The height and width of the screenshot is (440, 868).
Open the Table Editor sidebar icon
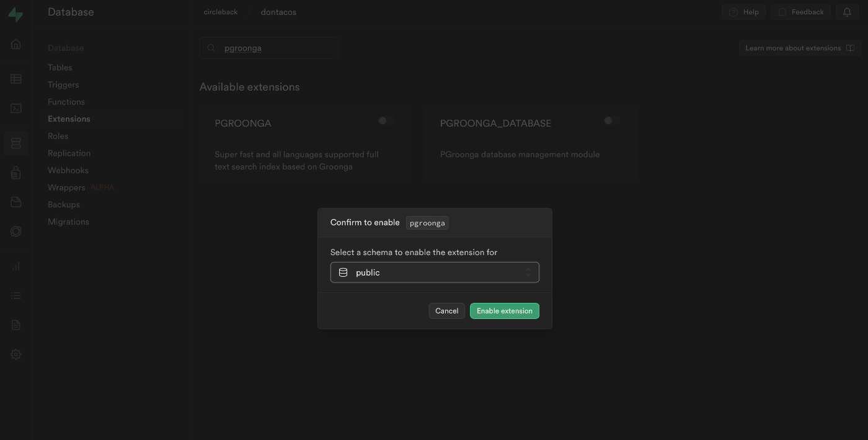(x=16, y=79)
